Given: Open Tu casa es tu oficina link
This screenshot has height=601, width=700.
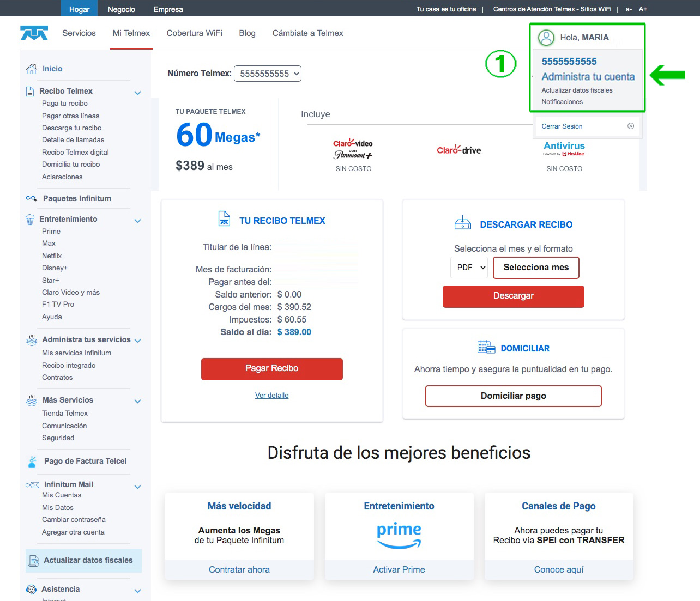Looking at the screenshot, I should tap(446, 9).
